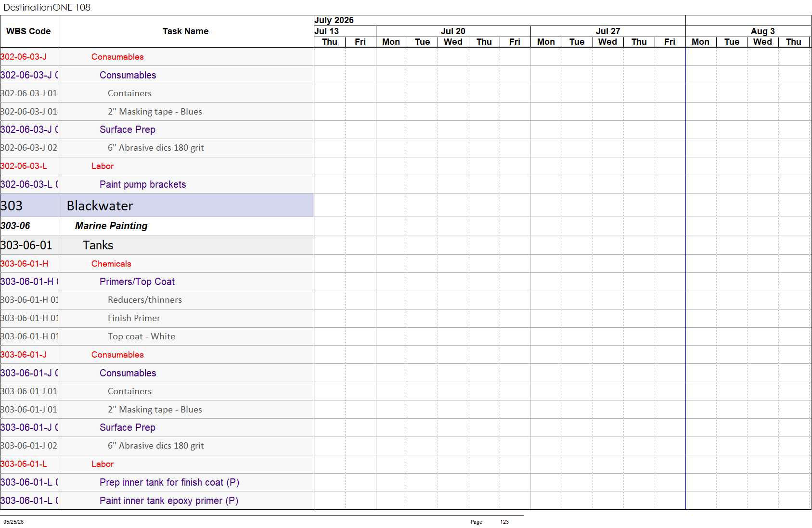This screenshot has height=528, width=812.
Task: Click WBS code 303-06-01-L in red
Action: [24, 464]
